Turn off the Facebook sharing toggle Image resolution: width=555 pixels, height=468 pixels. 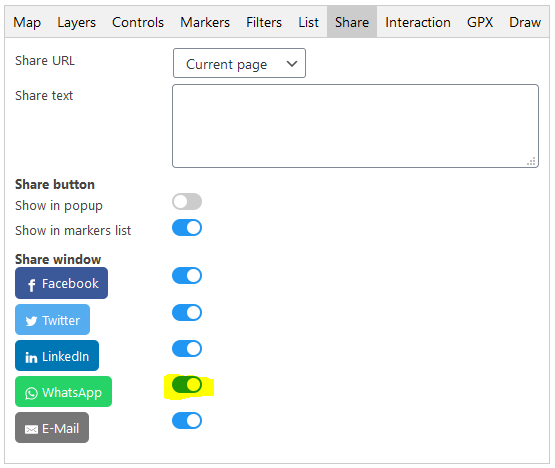(187, 275)
